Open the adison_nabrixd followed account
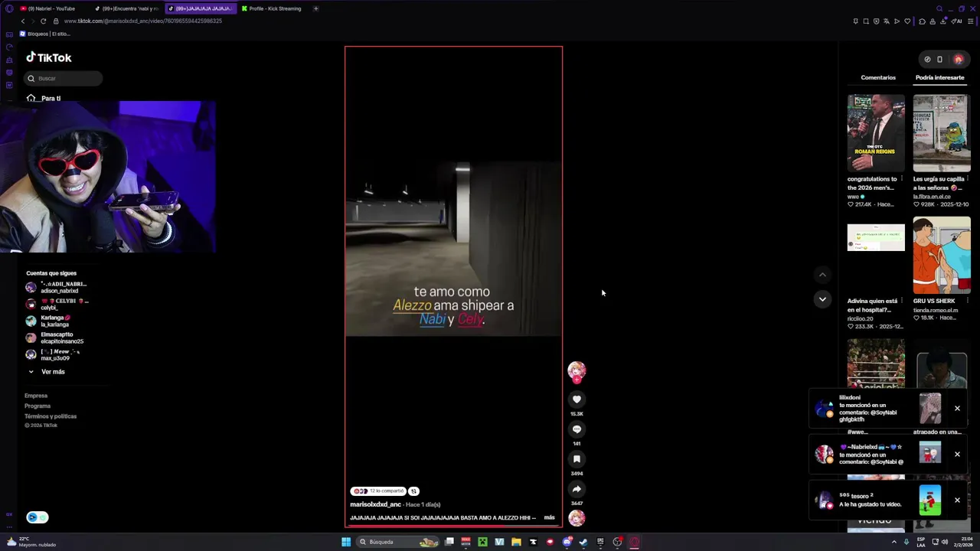This screenshot has width=980, height=551. coord(56,287)
